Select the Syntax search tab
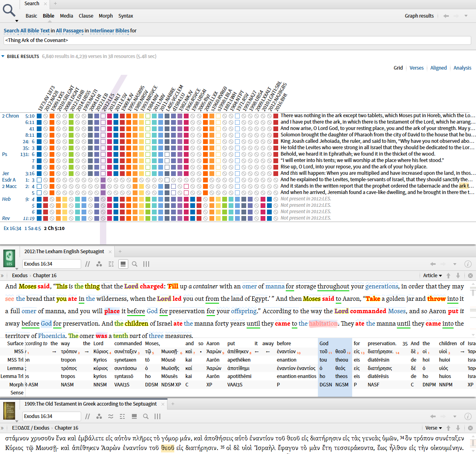 (125, 16)
